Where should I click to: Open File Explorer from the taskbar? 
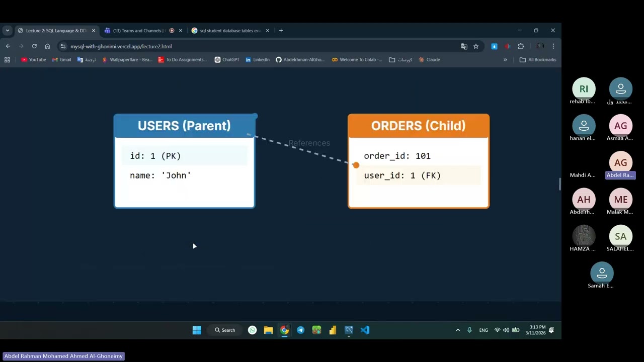268,330
